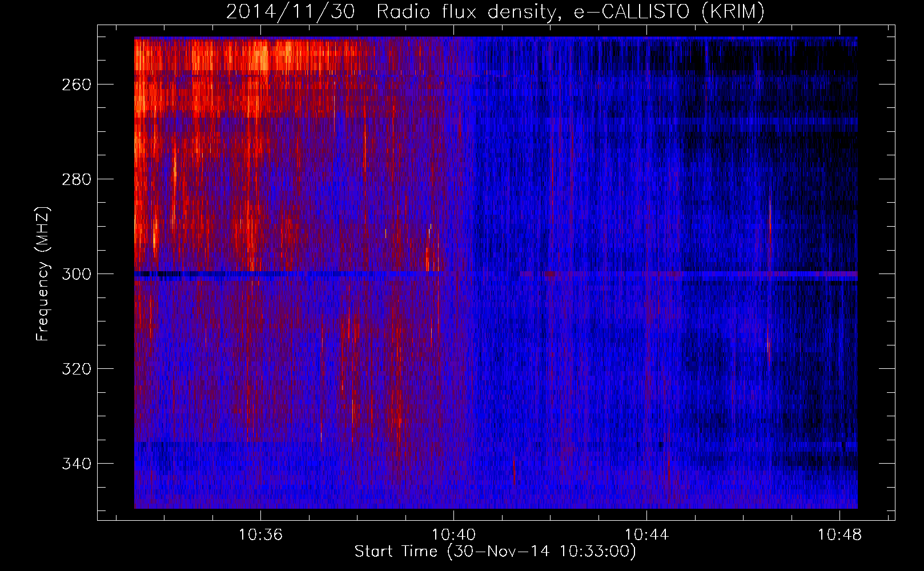Click the plot title 'Radio flux density, e-CALLISTO (KRIM)'
924x571 pixels.
pos(571,11)
